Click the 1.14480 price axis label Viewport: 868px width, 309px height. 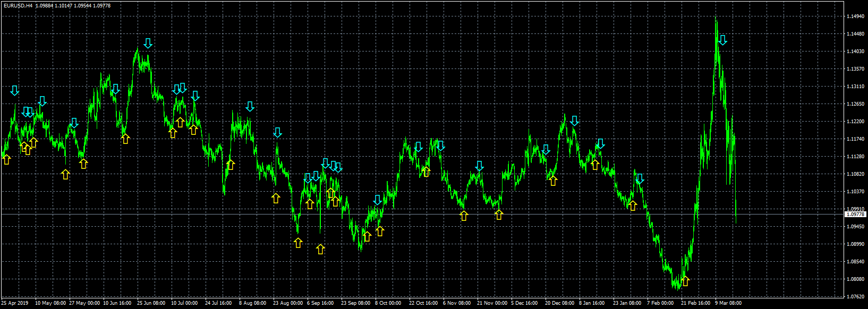coord(855,34)
